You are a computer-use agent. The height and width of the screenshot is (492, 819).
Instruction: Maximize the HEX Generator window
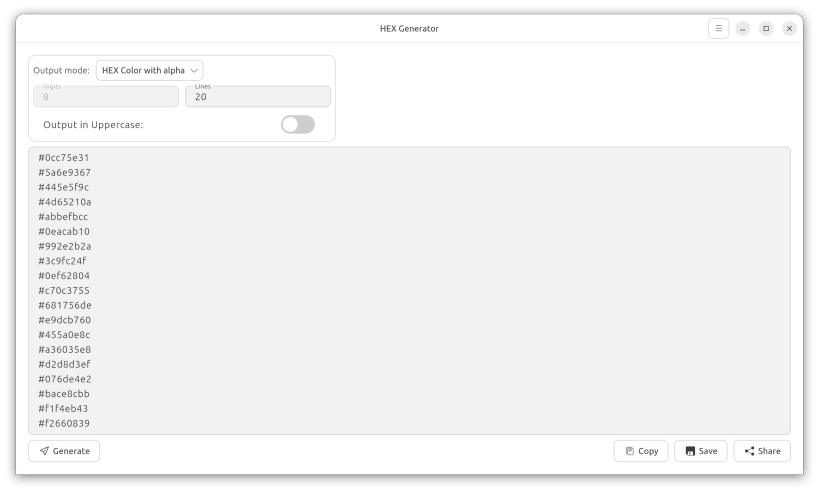click(x=766, y=29)
